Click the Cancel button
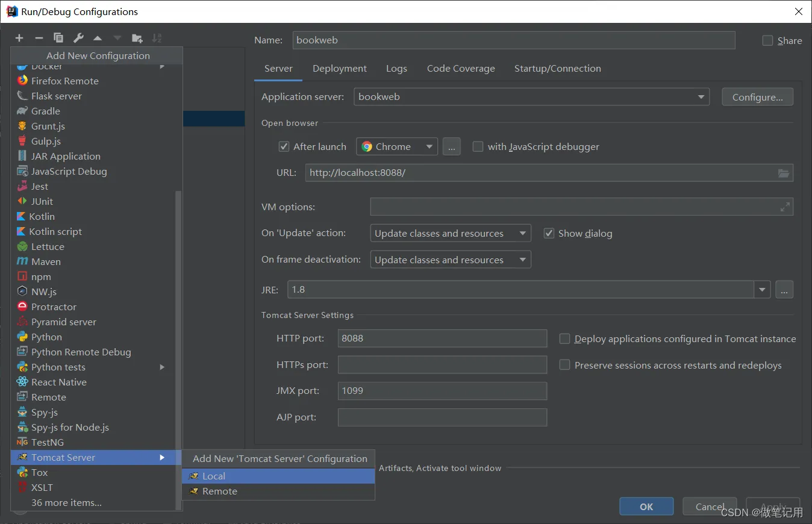Image resolution: width=812 pixels, height=524 pixels. [710, 507]
